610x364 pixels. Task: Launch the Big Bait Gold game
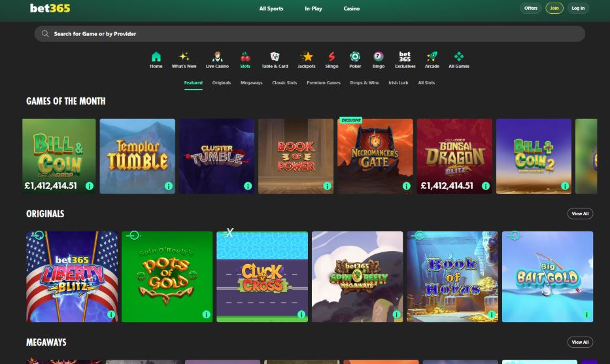pos(548,277)
